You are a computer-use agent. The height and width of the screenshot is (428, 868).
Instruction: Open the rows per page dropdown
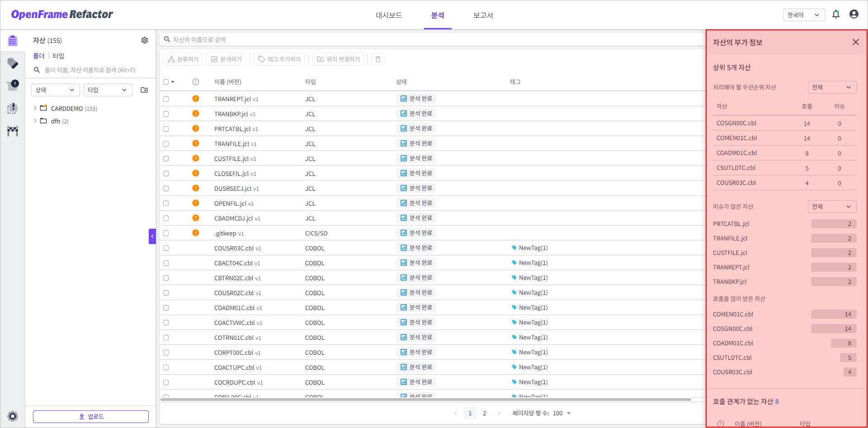(x=562, y=413)
